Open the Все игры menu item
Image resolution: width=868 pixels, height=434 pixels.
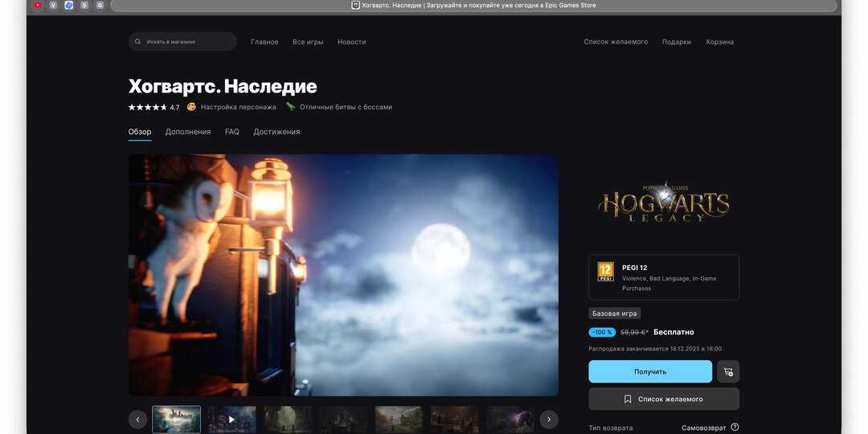click(308, 42)
